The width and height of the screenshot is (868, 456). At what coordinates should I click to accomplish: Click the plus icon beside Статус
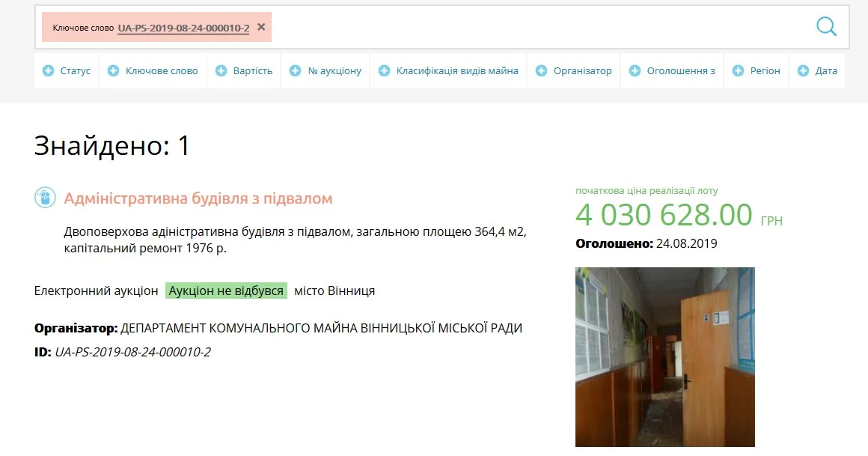pyautogui.click(x=48, y=71)
